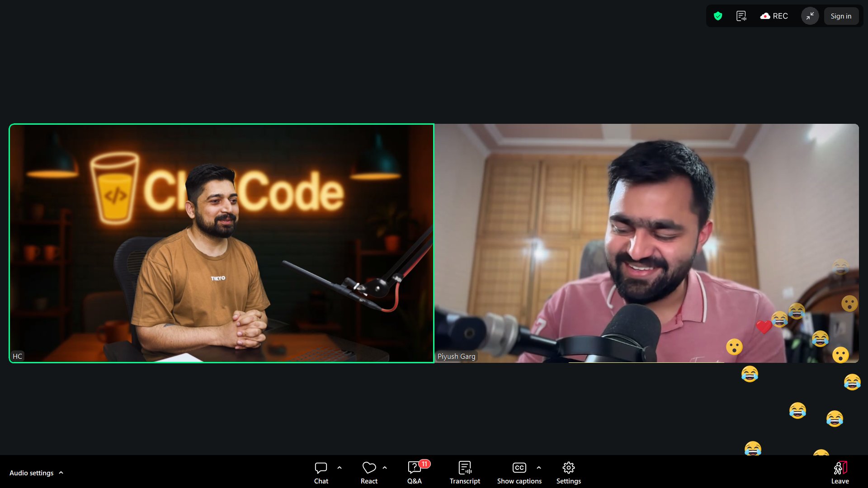This screenshot has height=488, width=868.
Task: Click the Piyush Garg name label
Action: click(456, 357)
